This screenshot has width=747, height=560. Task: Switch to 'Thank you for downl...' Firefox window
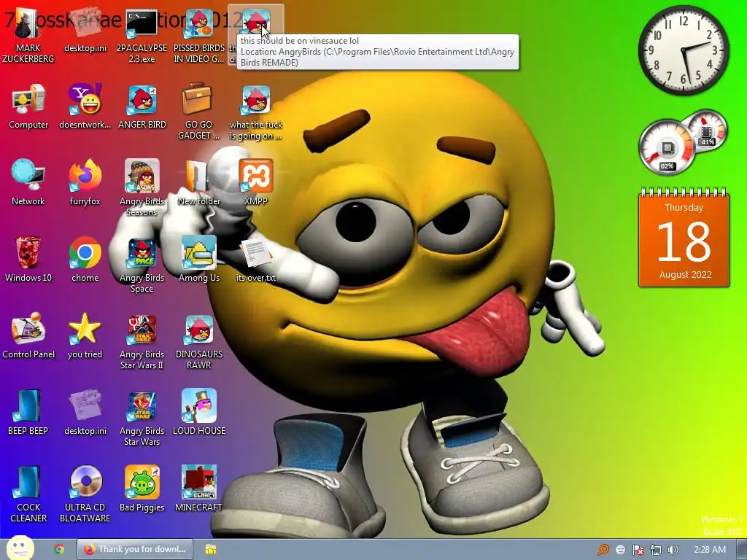[x=135, y=549]
